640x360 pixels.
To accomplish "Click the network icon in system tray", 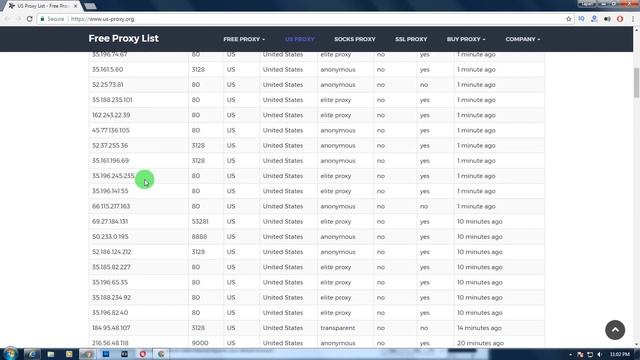I will (590, 354).
